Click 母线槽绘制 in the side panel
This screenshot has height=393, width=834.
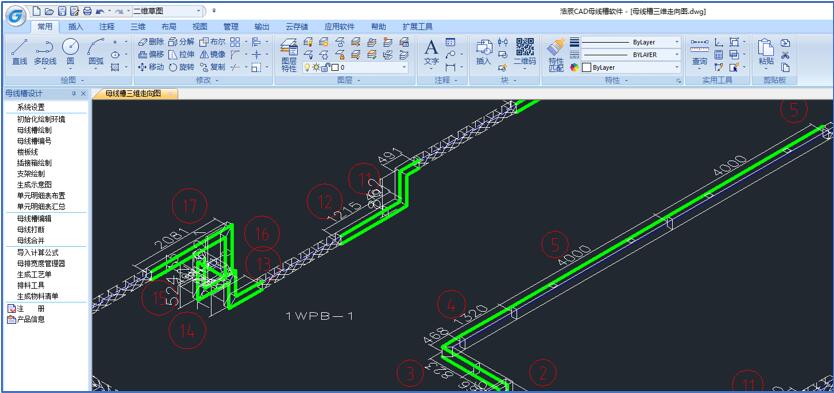pos(35,130)
